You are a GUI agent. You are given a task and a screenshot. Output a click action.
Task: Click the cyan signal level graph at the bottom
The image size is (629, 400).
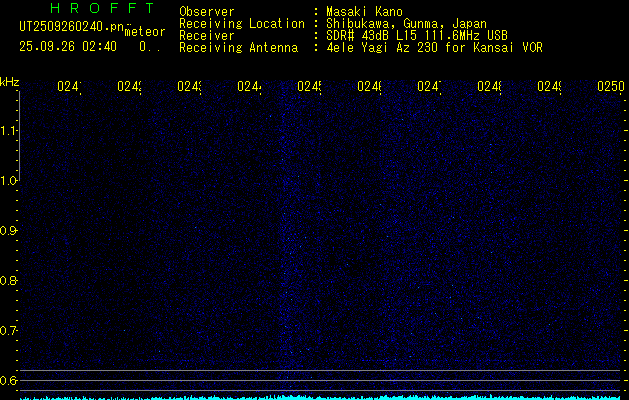point(322,397)
